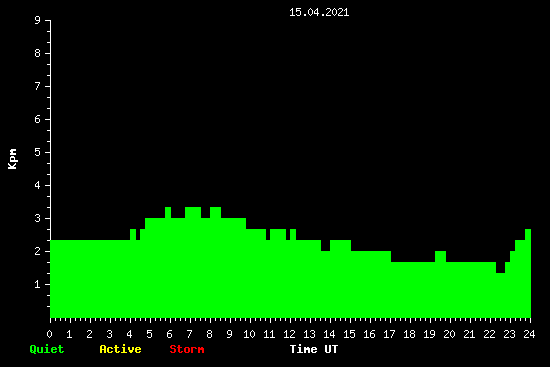
Task: Click value 9 on Kp axis
Action: point(38,20)
